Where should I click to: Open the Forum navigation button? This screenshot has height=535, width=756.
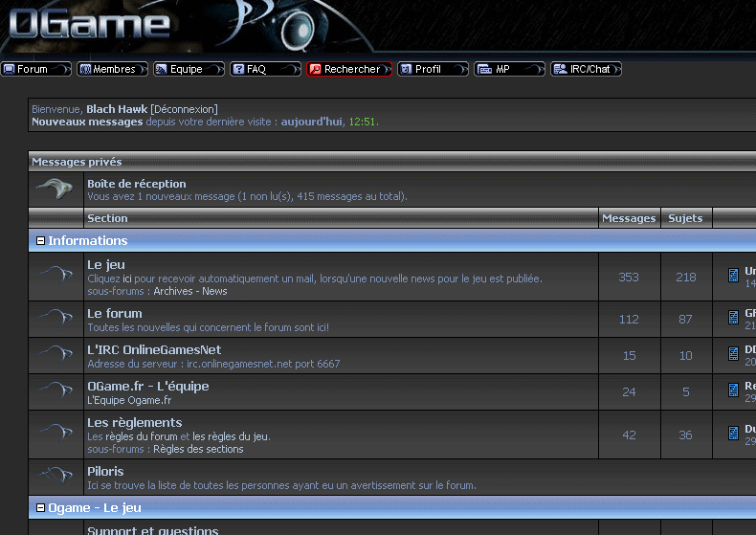coord(36,69)
